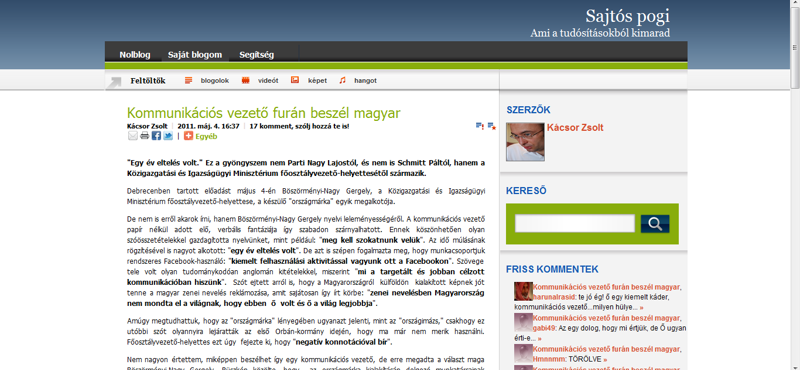Screen dimensions: 800x370
Task: Click the képet picture icon
Action: (x=295, y=80)
